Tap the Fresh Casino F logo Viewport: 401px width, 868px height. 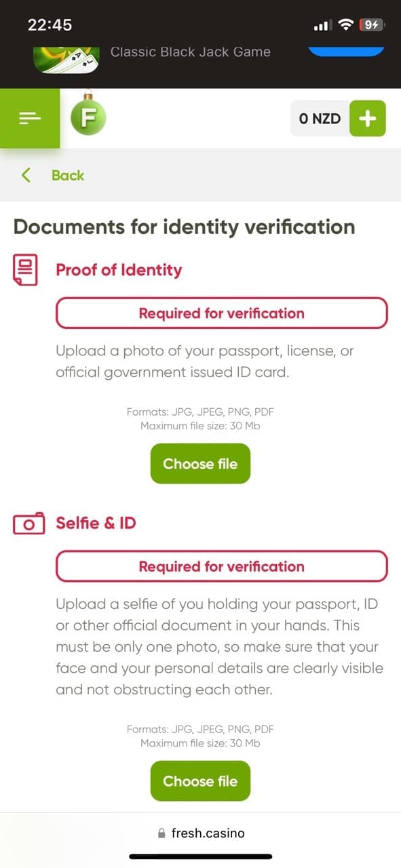point(88,117)
